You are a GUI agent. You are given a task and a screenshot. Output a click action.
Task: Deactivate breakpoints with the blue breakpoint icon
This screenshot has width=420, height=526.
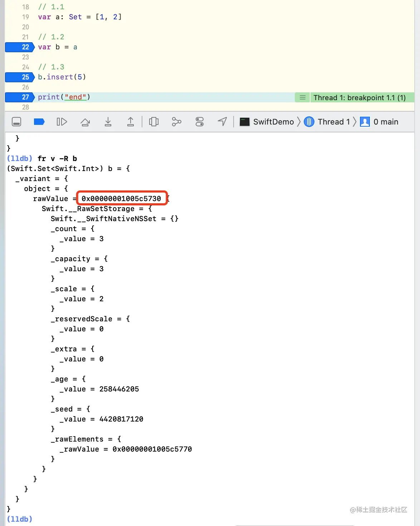39,122
